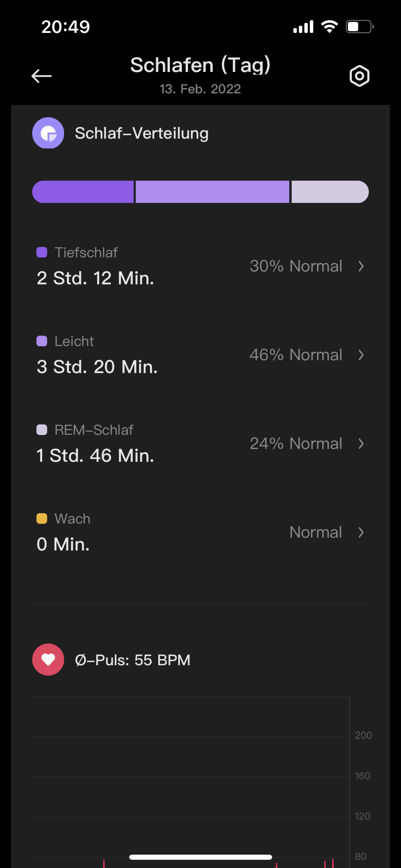The width and height of the screenshot is (401, 868).
Task: Tap the back arrow icon
Action: pos(41,76)
